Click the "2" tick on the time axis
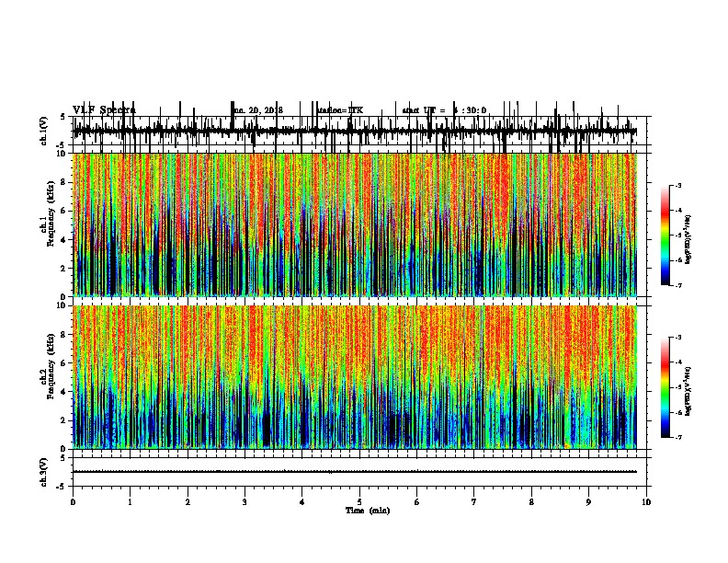 click(x=188, y=502)
